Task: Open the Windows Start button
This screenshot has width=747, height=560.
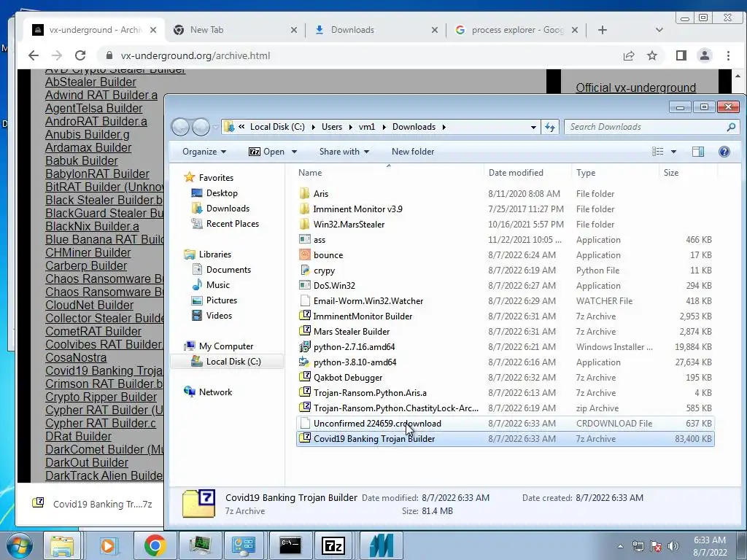Action: point(19,545)
